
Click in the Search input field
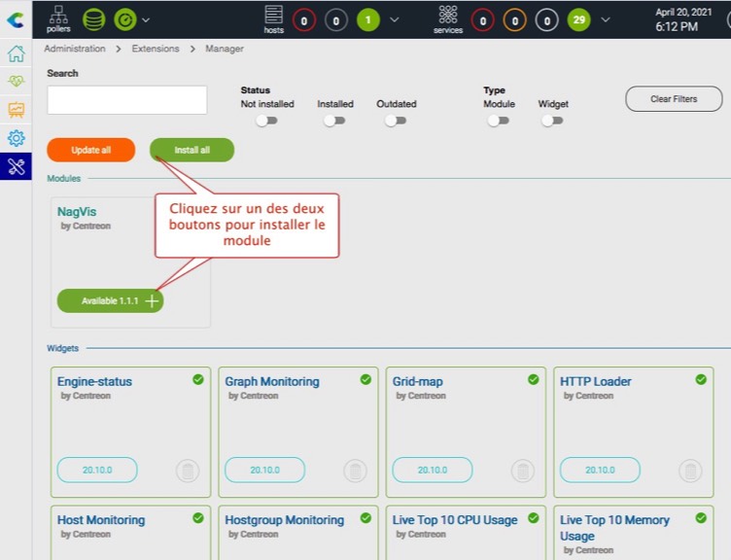point(126,100)
